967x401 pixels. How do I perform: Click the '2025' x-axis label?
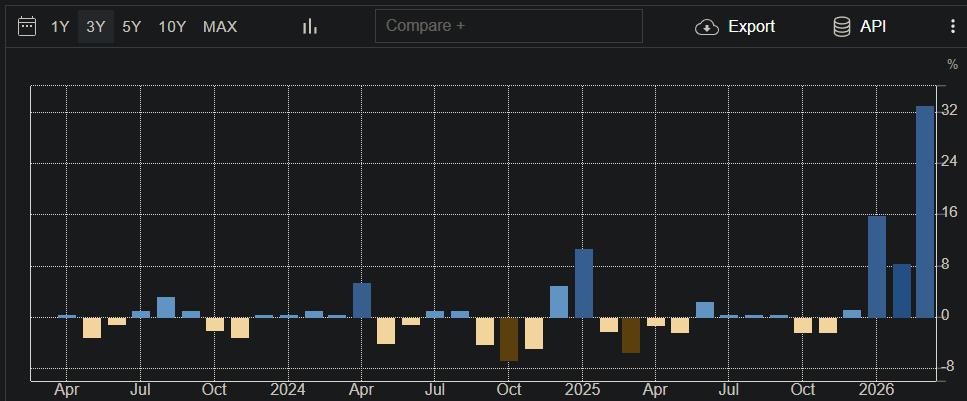583,390
